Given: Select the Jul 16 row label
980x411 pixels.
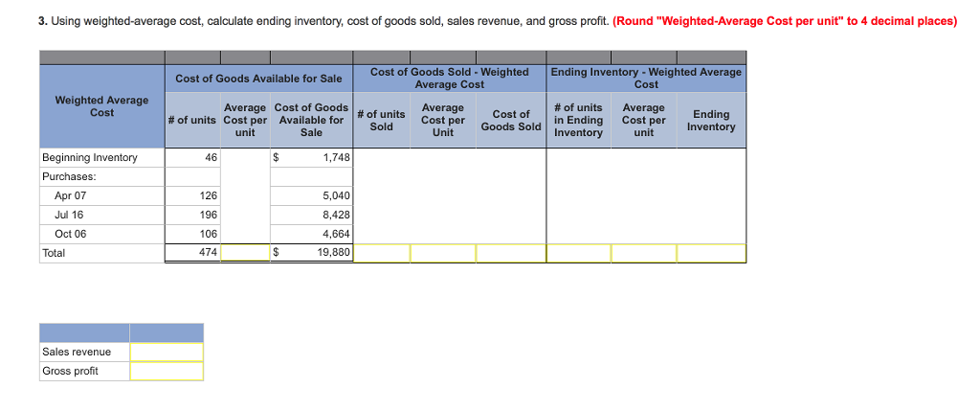Looking at the screenshot, I should pyautogui.click(x=69, y=215).
